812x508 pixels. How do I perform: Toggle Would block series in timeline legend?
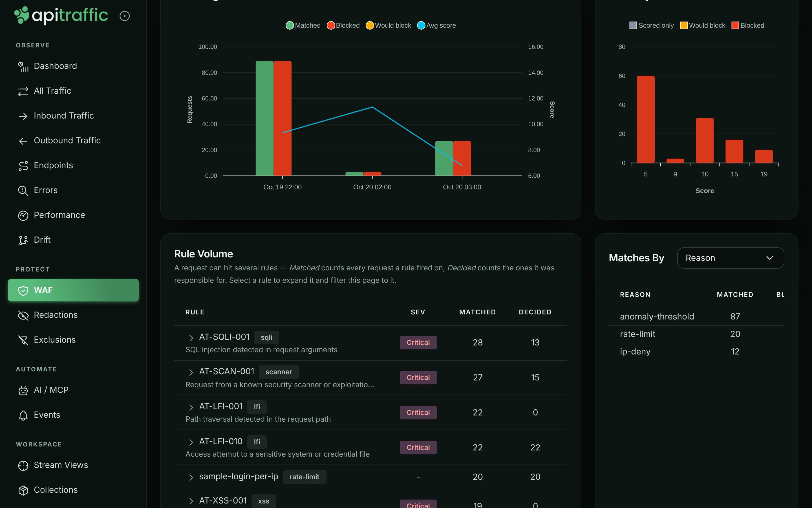(x=388, y=25)
